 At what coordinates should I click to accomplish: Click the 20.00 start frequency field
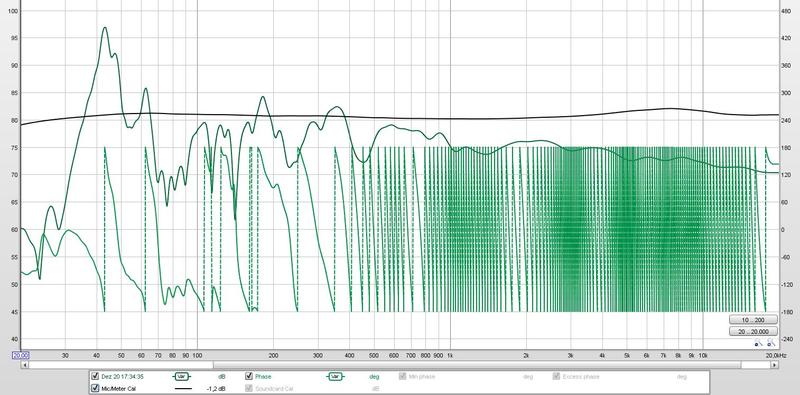tap(21, 355)
